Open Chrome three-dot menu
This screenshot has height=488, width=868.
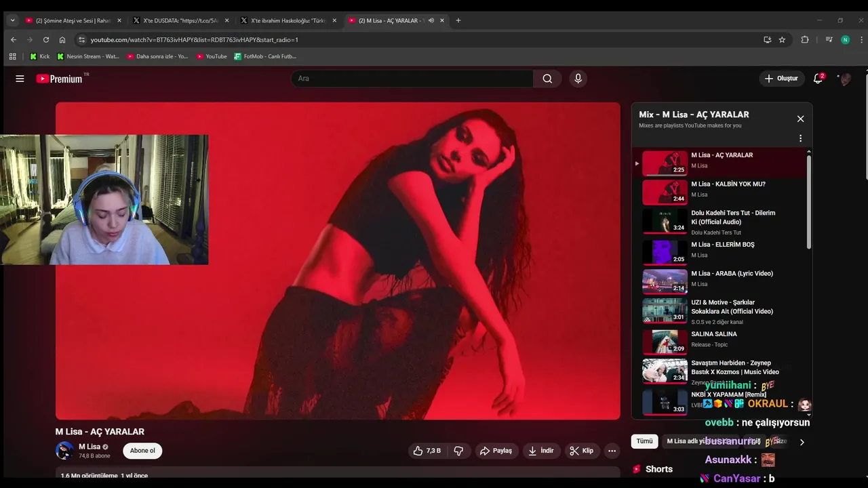860,40
